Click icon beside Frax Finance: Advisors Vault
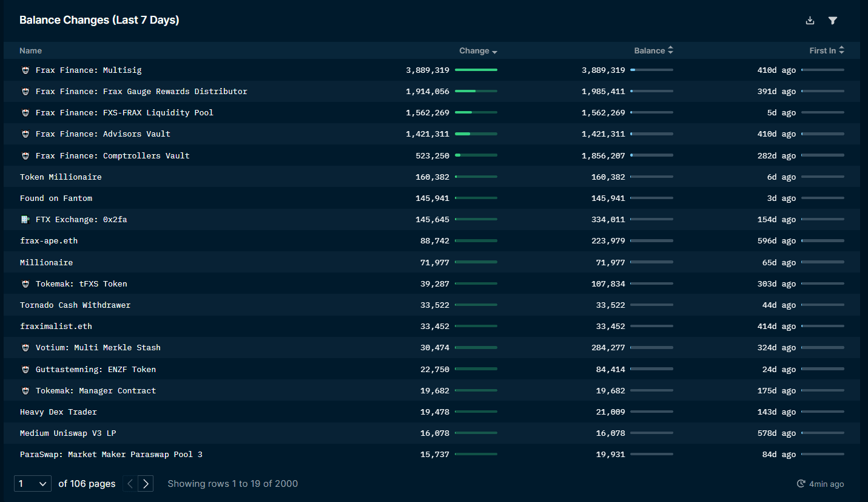 [25, 134]
